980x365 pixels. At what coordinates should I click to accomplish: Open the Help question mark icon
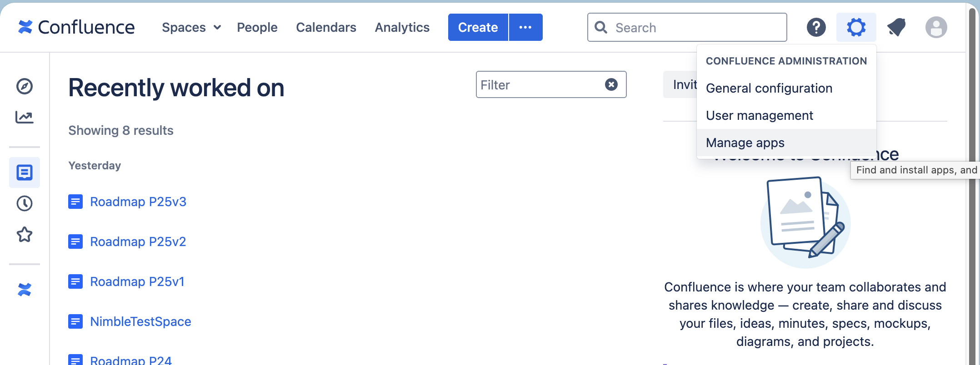point(816,27)
